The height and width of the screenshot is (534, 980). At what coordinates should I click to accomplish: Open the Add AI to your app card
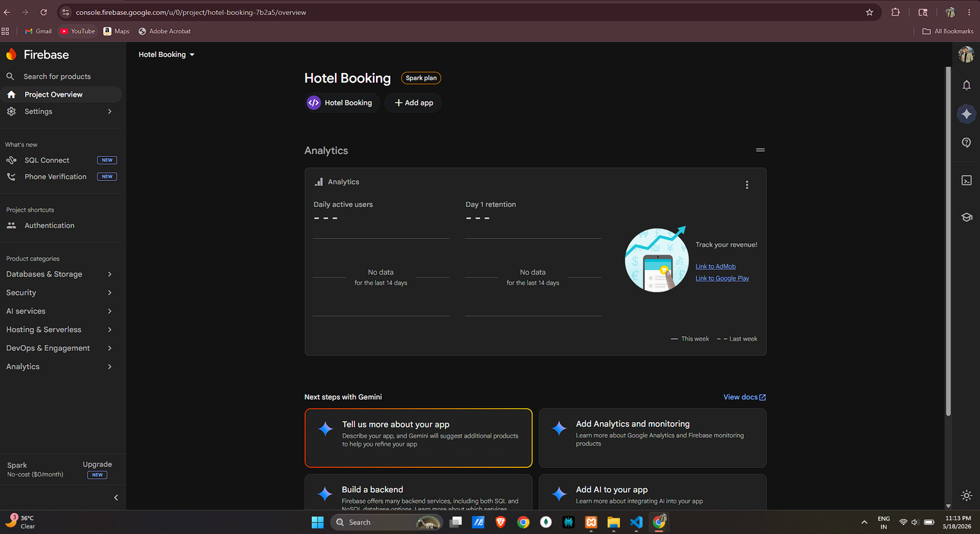[x=652, y=492]
